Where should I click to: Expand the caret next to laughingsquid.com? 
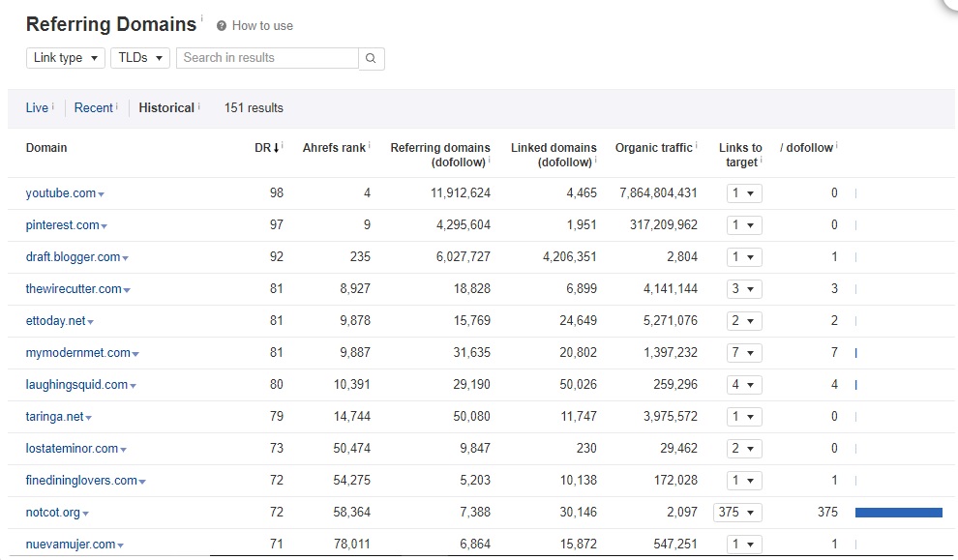(134, 386)
